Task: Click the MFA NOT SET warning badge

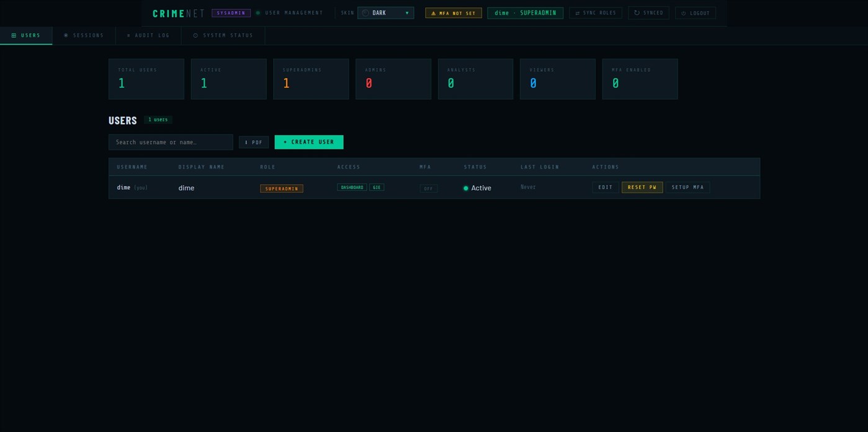Action: pos(454,13)
